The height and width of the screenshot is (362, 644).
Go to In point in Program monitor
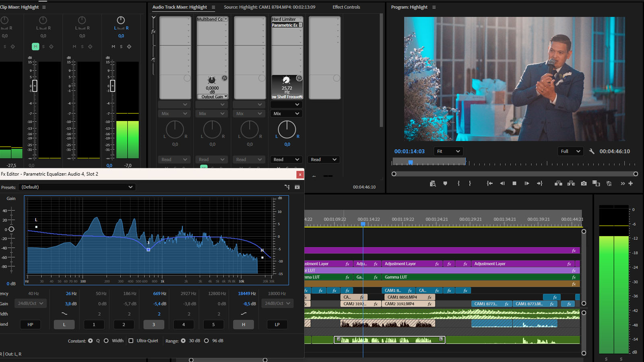489,183
